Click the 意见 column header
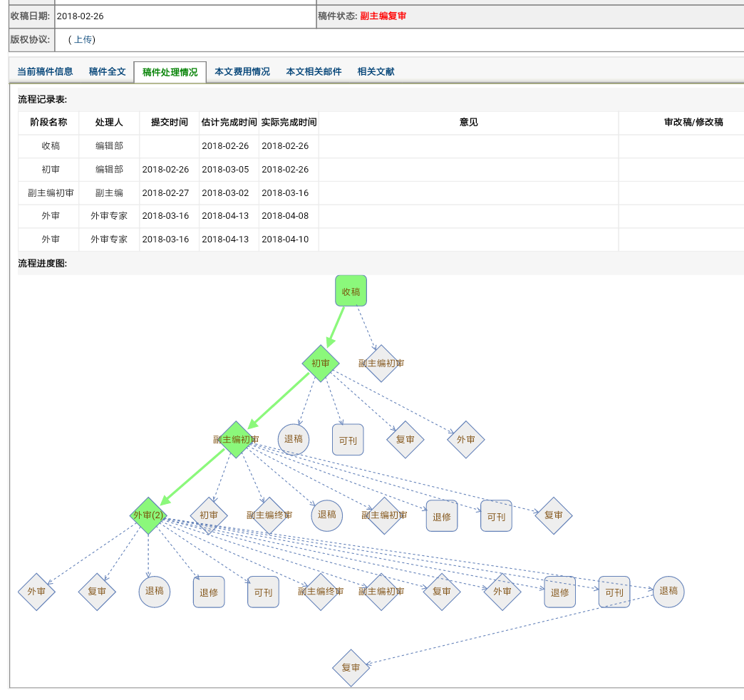The width and height of the screenshot is (744, 700). pyautogui.click(x=469, y=123)
